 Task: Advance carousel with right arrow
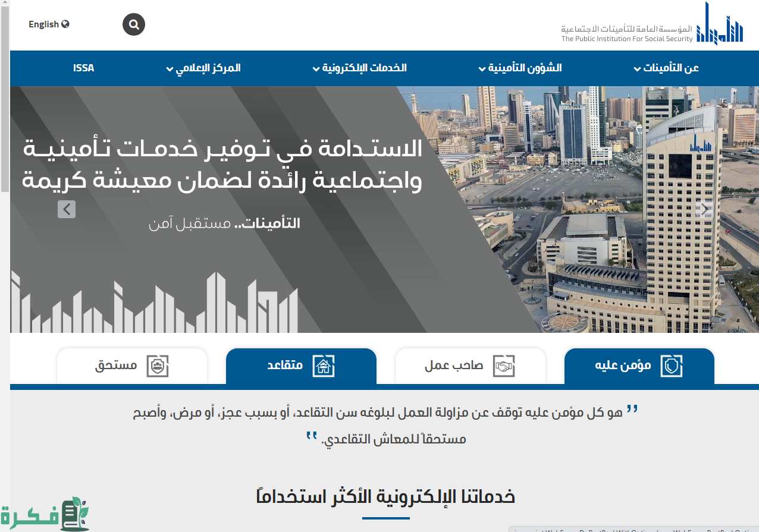pyautogui.click(x=705, y=209)
